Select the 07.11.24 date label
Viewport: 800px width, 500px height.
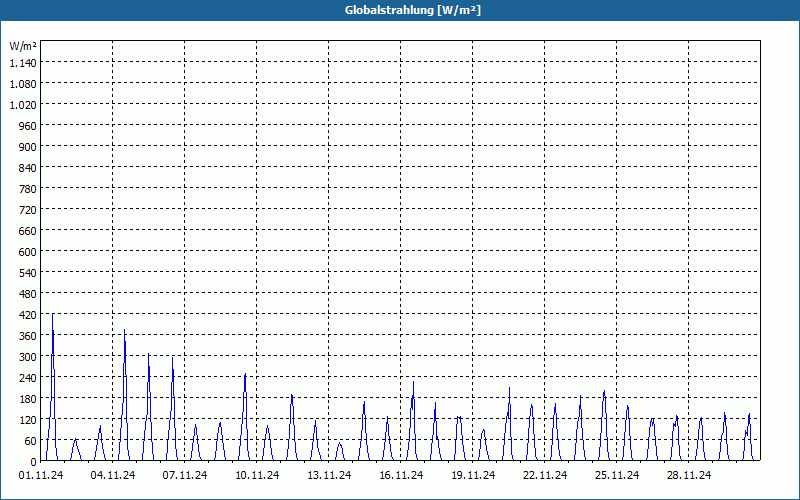185,476
